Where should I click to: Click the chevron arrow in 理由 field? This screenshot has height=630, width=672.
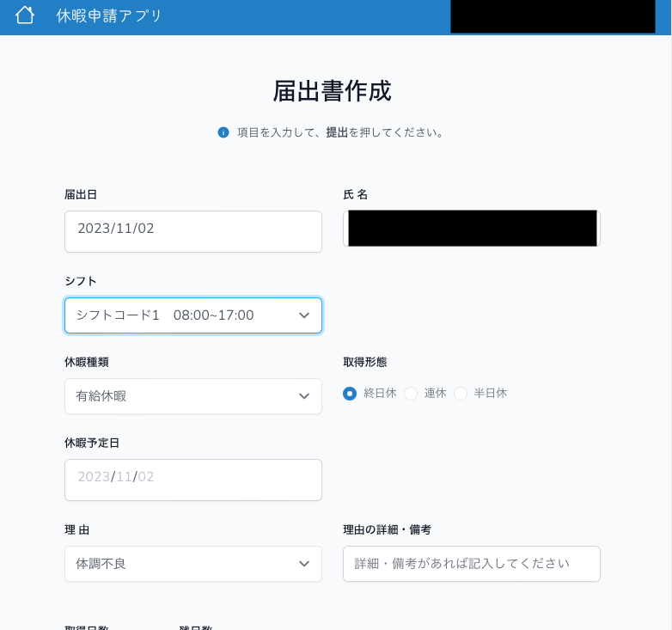(x=303, y=564)
